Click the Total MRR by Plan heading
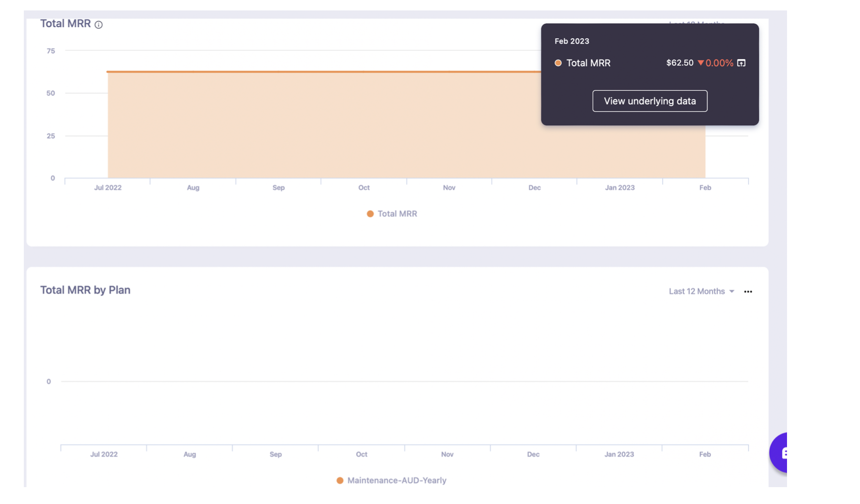860x504 pixels. click(85, 290)
